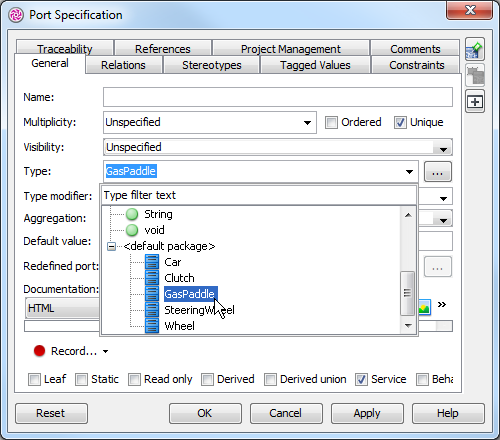The width and height of the screenshot is (500, 440).
Task: Show more documentation toolbar items with chevron
Action: coord(442,304)
